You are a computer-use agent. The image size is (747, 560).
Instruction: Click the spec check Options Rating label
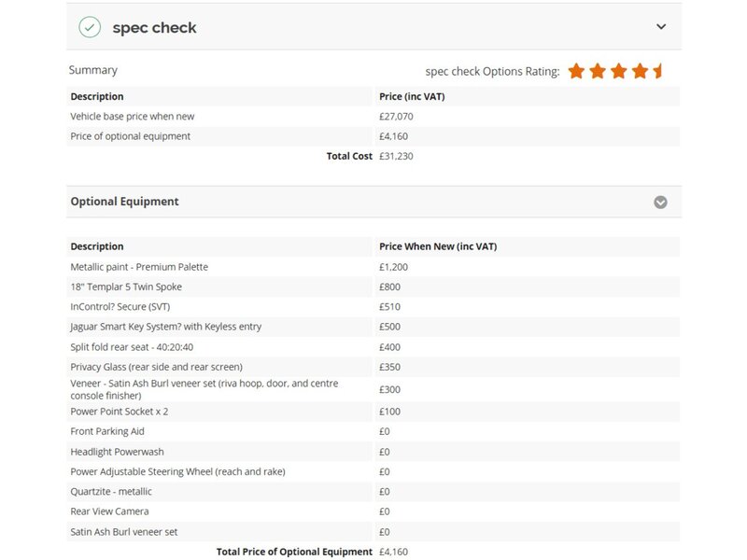pos(492,71)
